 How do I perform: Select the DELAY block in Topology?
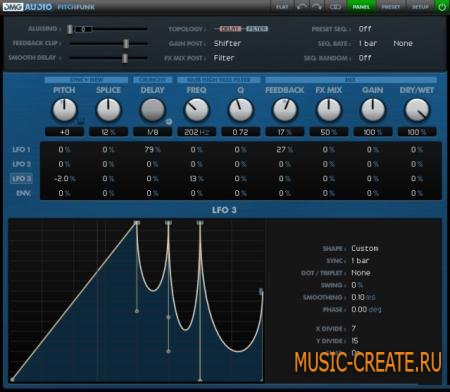click(230, 29)
